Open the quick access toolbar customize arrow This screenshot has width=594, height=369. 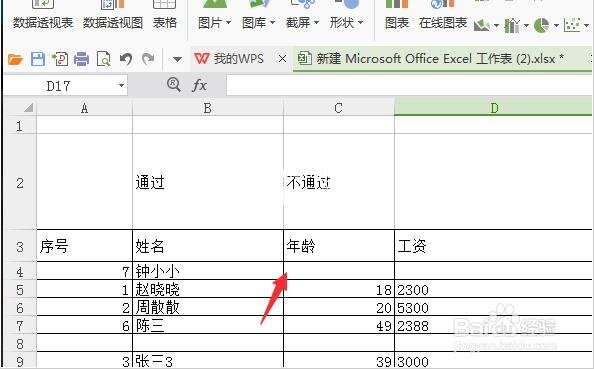click(x=177, y=59)
